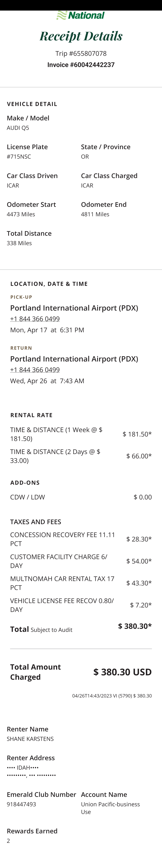Click the Concession Recovery Fee line
162x868 pixels.
click(x=62, y=539)
